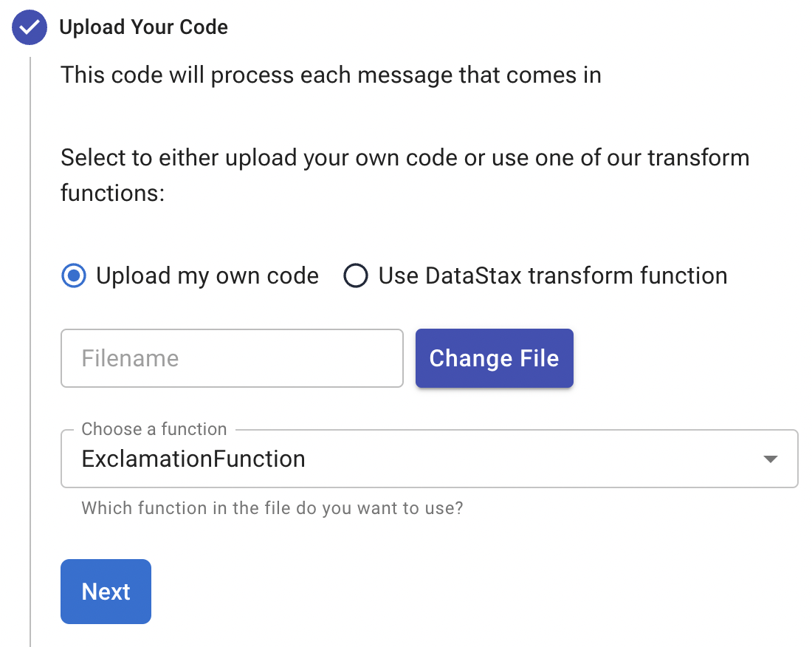Screen dimensions: 812x647
Task: Click "This code will process each message" description
Action: point(331,75)
